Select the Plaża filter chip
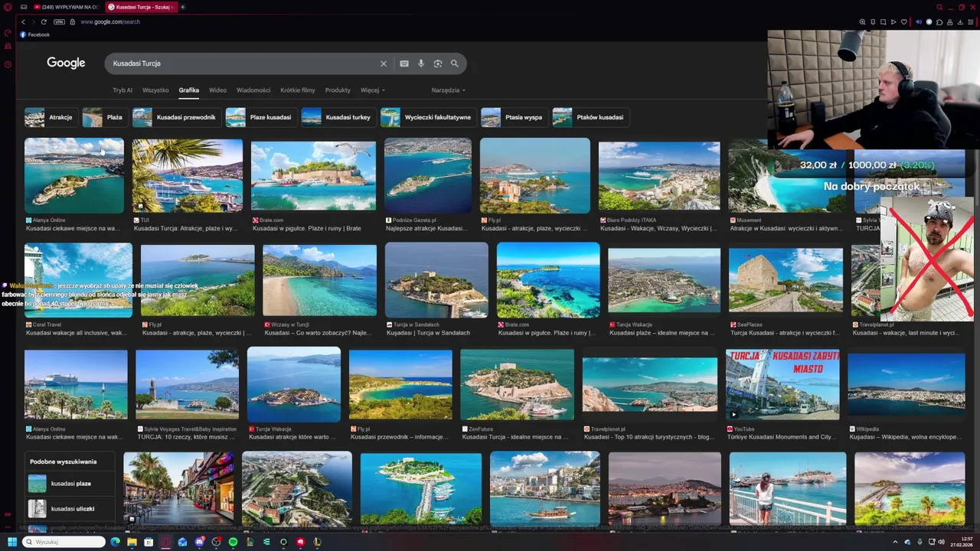980x551 pixels. [x=104, y=117]
